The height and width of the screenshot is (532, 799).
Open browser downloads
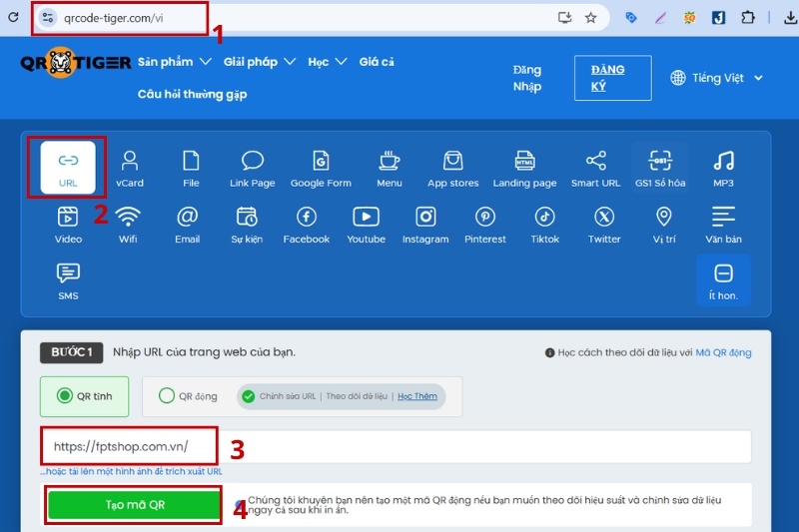[x=790, y=18]
